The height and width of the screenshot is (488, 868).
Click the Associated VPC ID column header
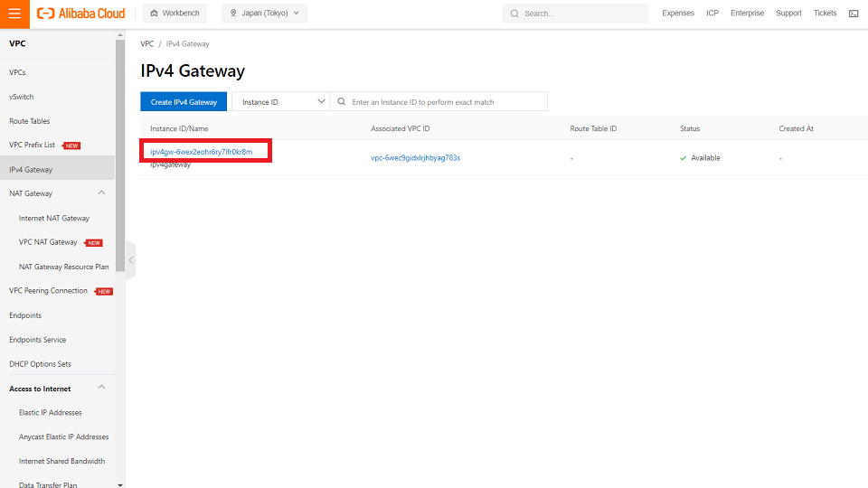[400, 128]
